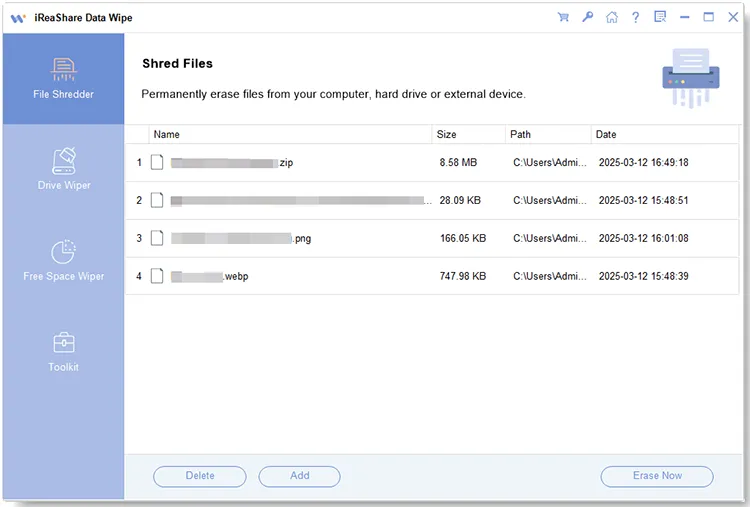Click file icon of the 28.09 KB row
Screen dimensions: 750x507
pos(157,200)
